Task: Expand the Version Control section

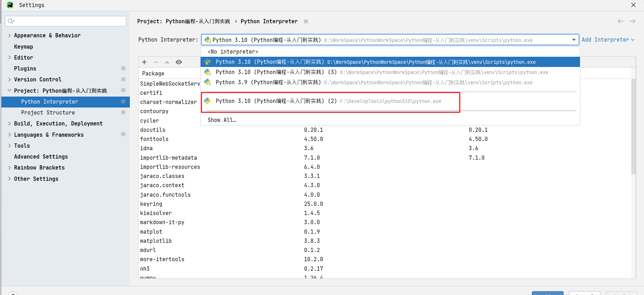Action: click(x=10, y=79)
